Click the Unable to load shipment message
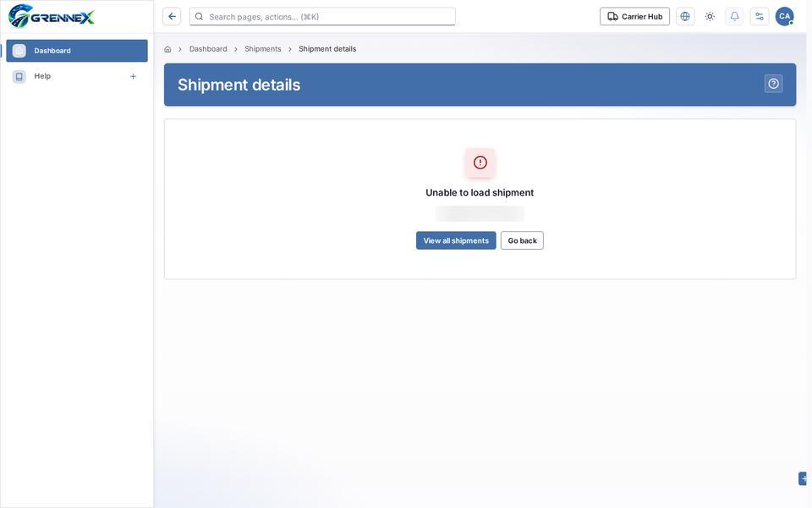This screenshot has height=508, width=812. (x=480, y=193)
